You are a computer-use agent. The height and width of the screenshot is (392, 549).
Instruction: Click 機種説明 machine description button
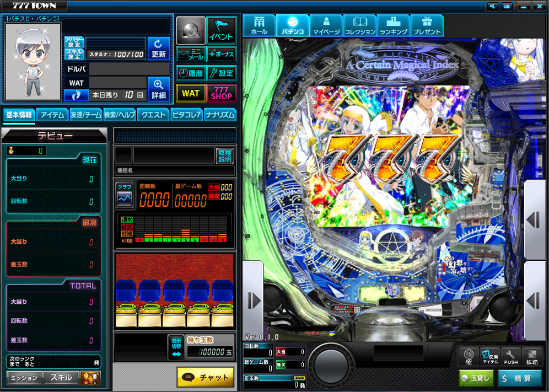(x=225, y=155)
